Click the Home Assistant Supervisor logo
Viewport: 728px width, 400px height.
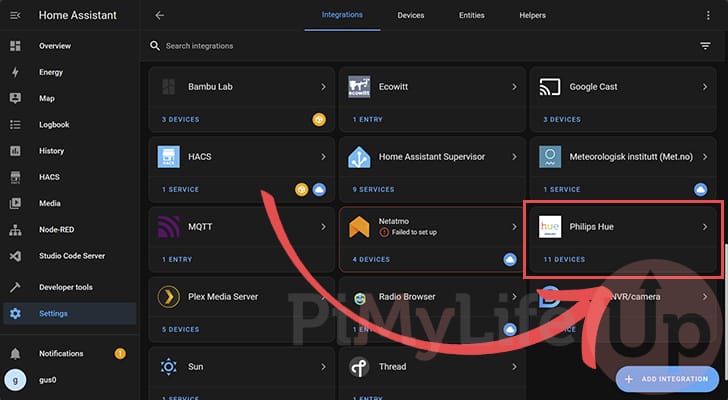click(359, 157)
